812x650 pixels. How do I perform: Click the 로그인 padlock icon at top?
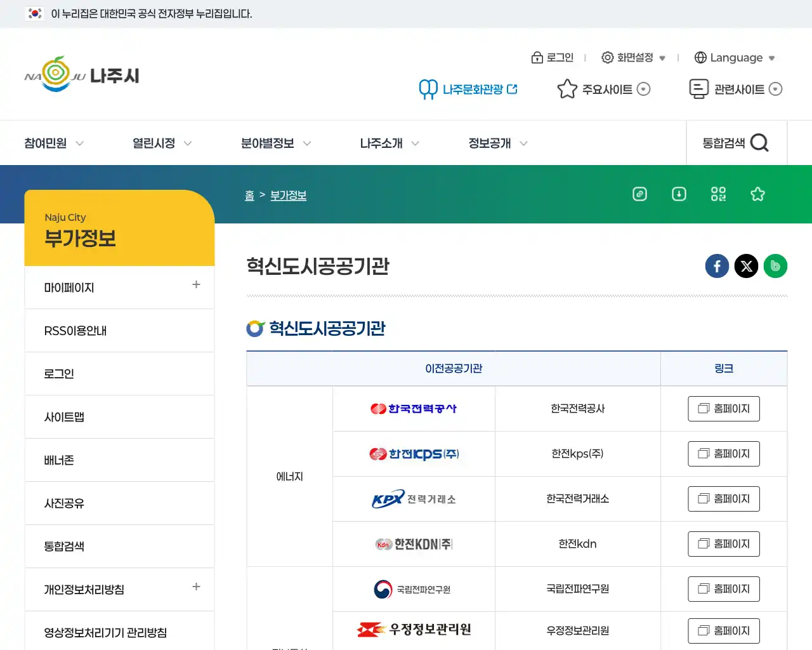(x=537, y=57)
